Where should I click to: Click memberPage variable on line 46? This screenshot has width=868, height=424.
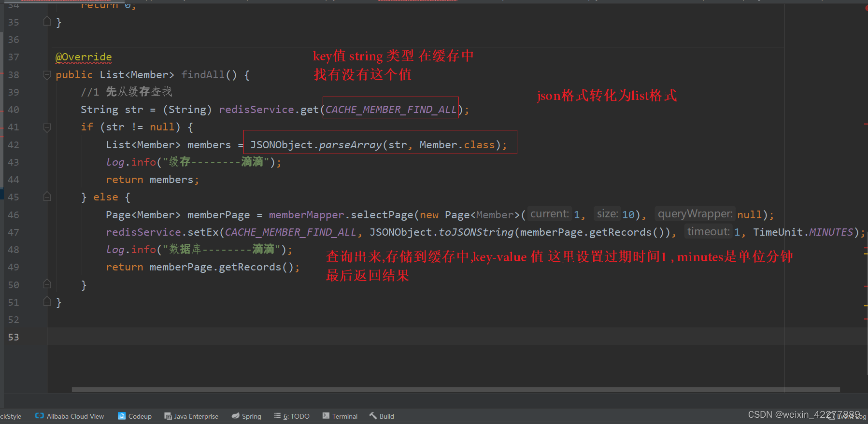coord(218,215)
